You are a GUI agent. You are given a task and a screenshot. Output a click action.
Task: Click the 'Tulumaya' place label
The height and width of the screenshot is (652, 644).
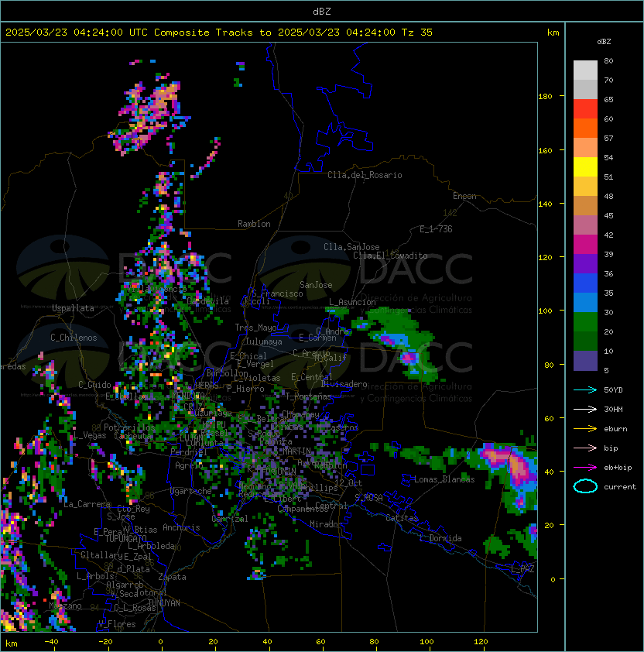pos(264,341)
